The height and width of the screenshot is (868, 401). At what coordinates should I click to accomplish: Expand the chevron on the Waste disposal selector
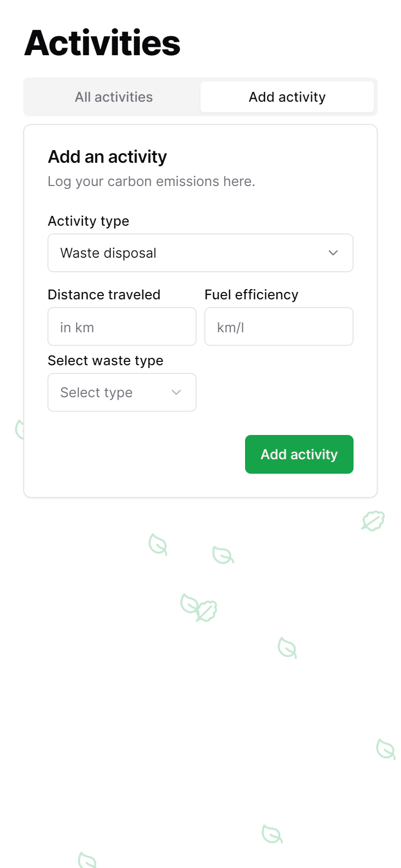(x=333, y=253)
